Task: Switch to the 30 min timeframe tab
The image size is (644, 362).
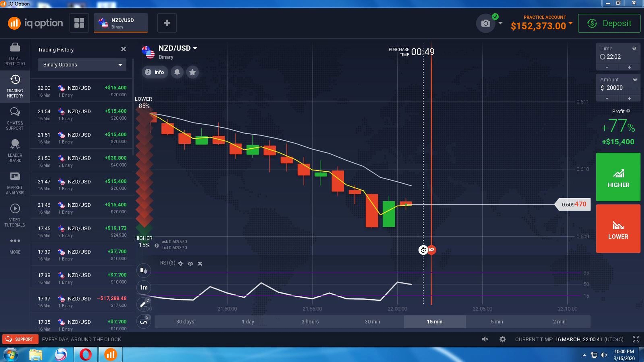Action: point(372,322)
